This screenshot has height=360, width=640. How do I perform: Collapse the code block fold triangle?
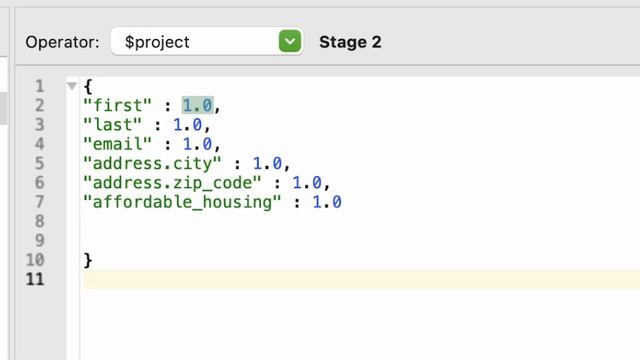[x=72, y=86]
